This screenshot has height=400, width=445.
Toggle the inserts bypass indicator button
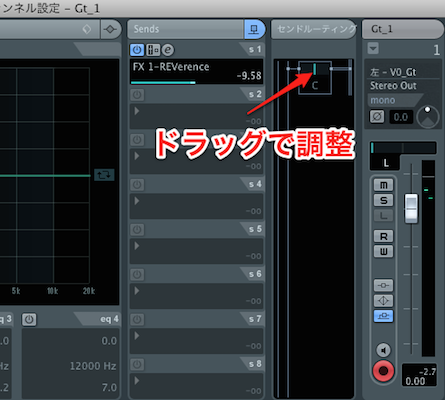click(x=384, y=285)
